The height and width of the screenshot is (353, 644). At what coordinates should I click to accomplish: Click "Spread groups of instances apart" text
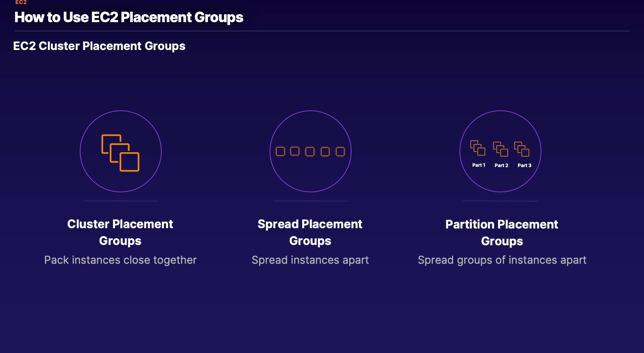point(502,260)
